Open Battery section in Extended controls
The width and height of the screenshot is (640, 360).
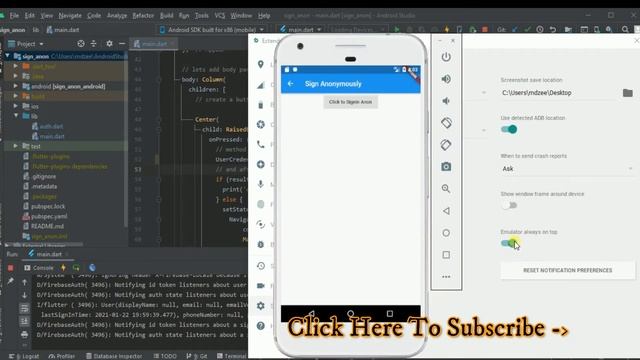[261, 105]
